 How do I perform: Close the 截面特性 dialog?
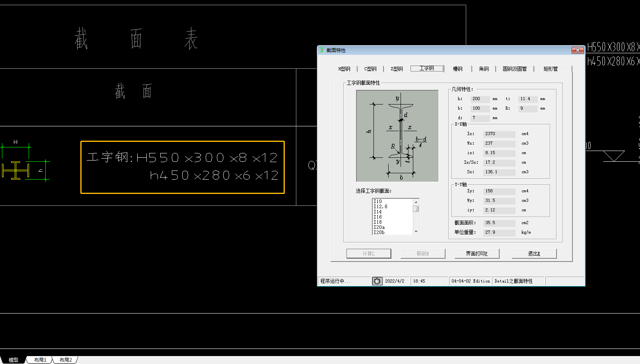point(578,50)
